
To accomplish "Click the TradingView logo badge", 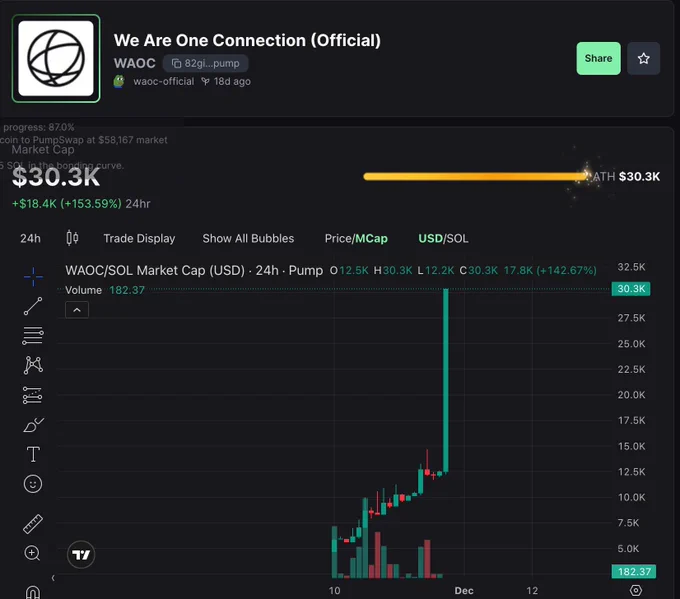I will 81,555.
